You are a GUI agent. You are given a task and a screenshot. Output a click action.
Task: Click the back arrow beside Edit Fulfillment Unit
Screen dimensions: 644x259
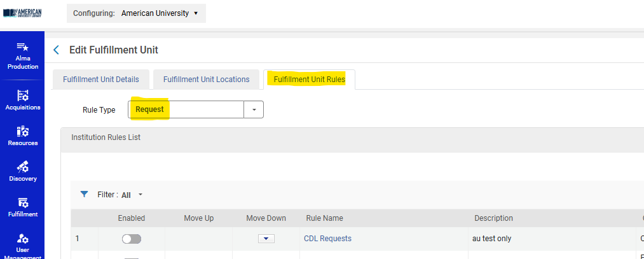coord(57,50)
